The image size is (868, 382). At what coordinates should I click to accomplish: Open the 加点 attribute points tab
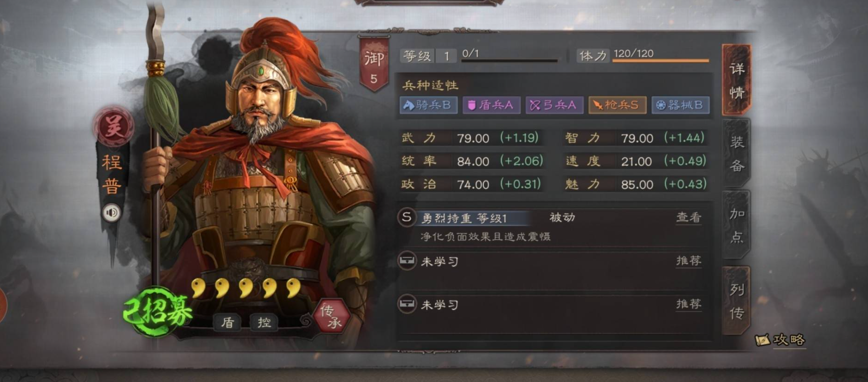pyautogui.click(x=736, y=225)
